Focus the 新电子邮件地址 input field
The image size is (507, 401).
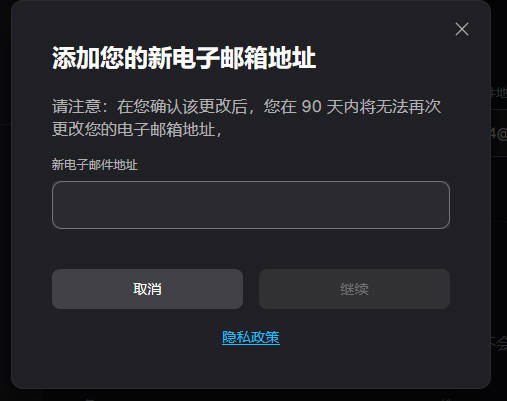point(251,205)
